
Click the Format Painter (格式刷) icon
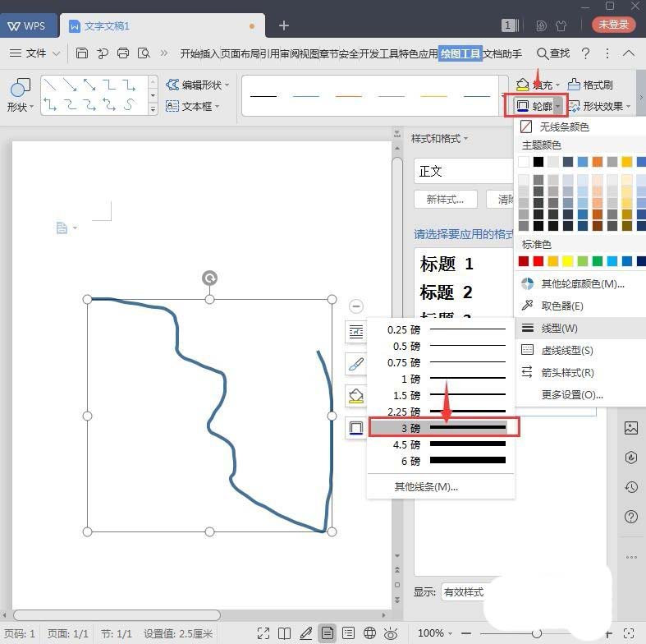tap(574, 85)
